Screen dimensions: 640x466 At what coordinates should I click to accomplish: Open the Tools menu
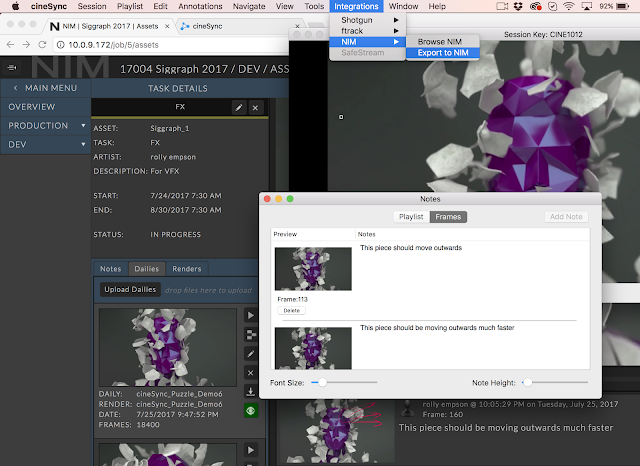click(x=314, y=6)
